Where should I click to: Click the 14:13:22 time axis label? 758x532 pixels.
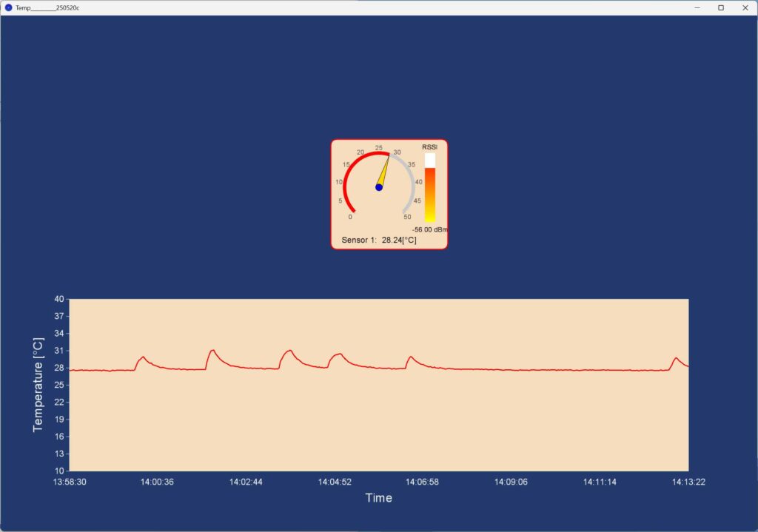point(688,482)
